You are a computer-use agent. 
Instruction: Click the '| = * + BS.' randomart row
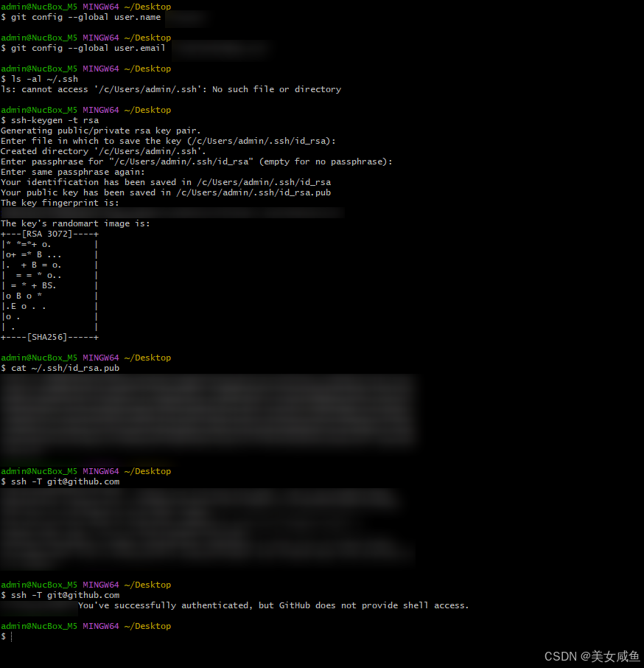click(50, 286)
